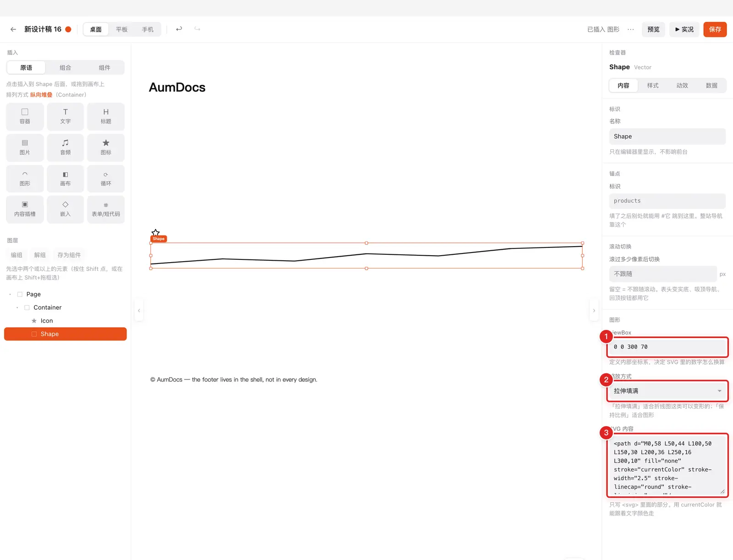The width and height of the screenshot is (733, 560).
Task: Switch to 桌面 desktop view
Action: [x=96, y=29]
